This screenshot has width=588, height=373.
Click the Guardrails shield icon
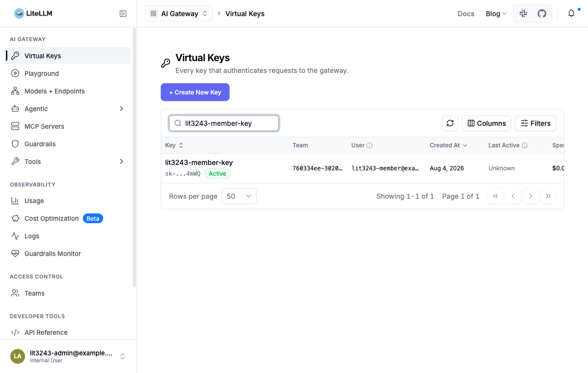pyautogui.click(x=15, y=144)
